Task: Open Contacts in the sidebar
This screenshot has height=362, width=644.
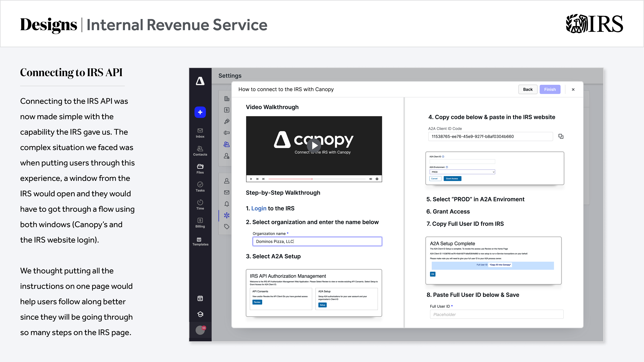Action: coord(200,151)
